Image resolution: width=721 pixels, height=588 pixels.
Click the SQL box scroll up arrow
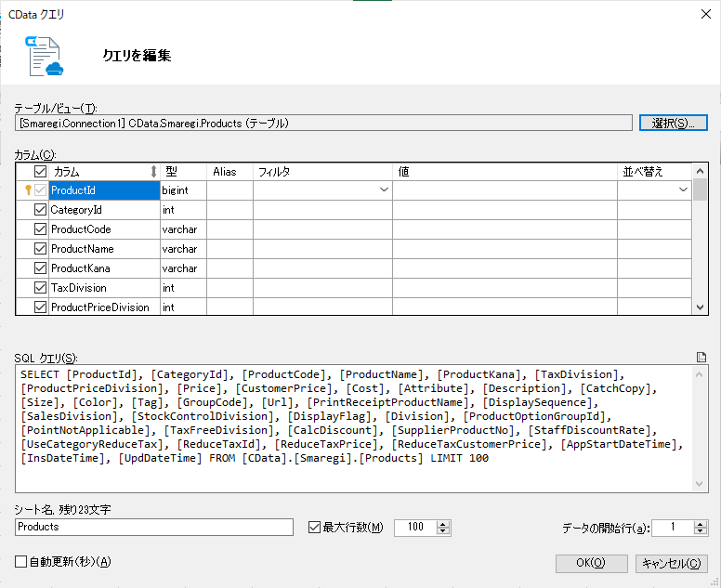pos(700,374)
